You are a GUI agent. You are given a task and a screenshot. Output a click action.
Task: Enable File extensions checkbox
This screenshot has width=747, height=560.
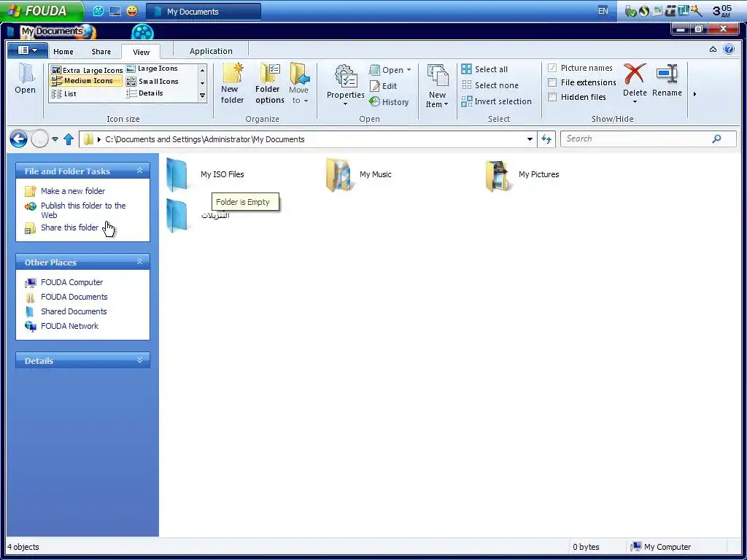click(x=552, y=83)
